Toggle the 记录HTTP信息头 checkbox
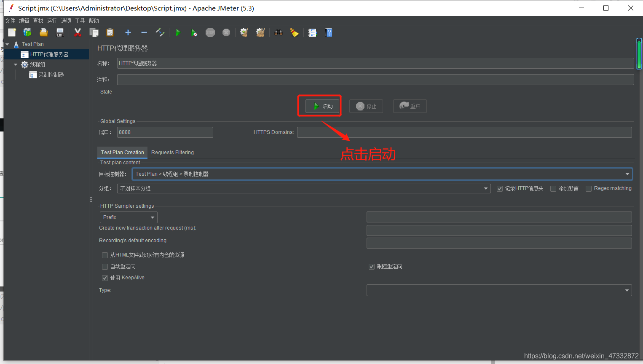 click(500, 189)
